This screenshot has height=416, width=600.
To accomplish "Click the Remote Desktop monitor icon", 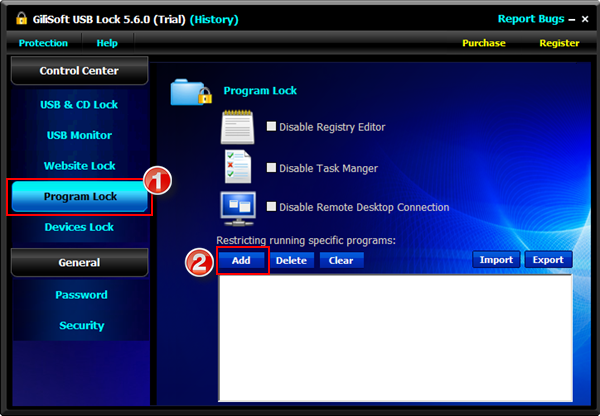I will tap(238, 209).
